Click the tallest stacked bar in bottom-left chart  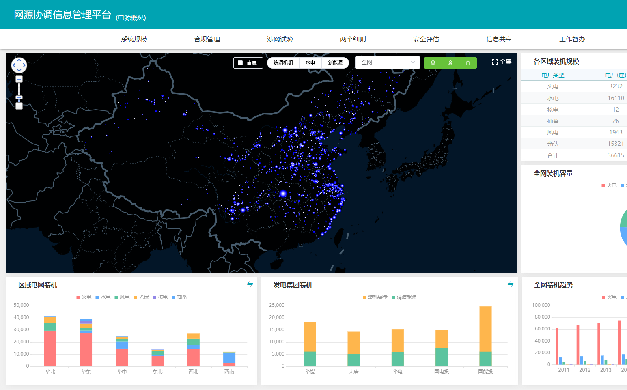[50, 341]
